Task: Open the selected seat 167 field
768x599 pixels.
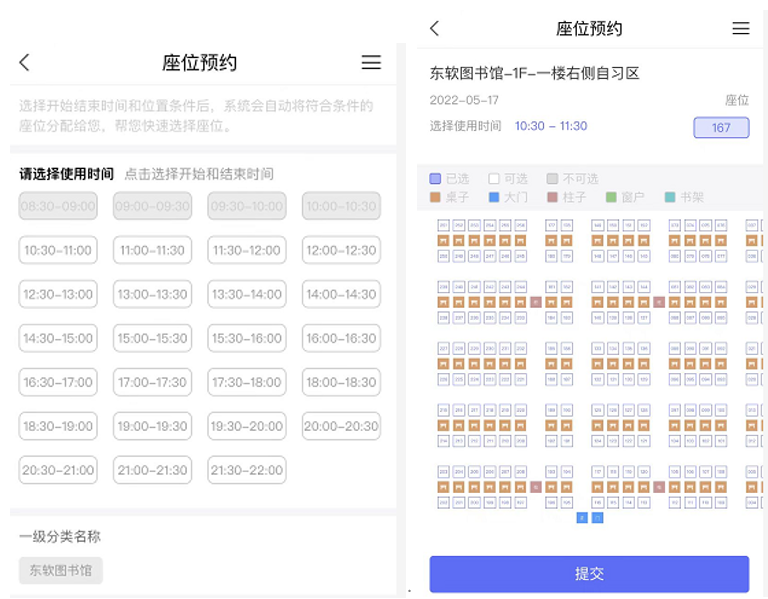Action: click(721, 127)
